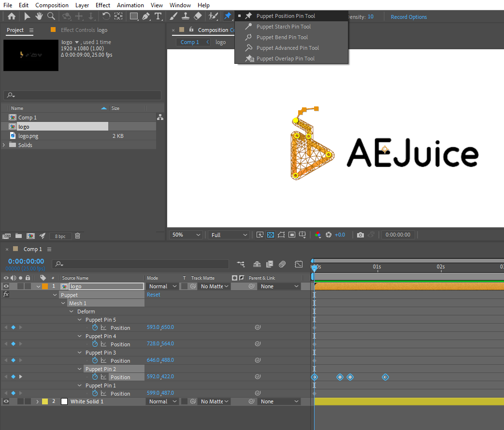Screen dimensions: 504x430
Task: Open the flowchart view icon beside Comp 1
Action: [x=160, y=117]
